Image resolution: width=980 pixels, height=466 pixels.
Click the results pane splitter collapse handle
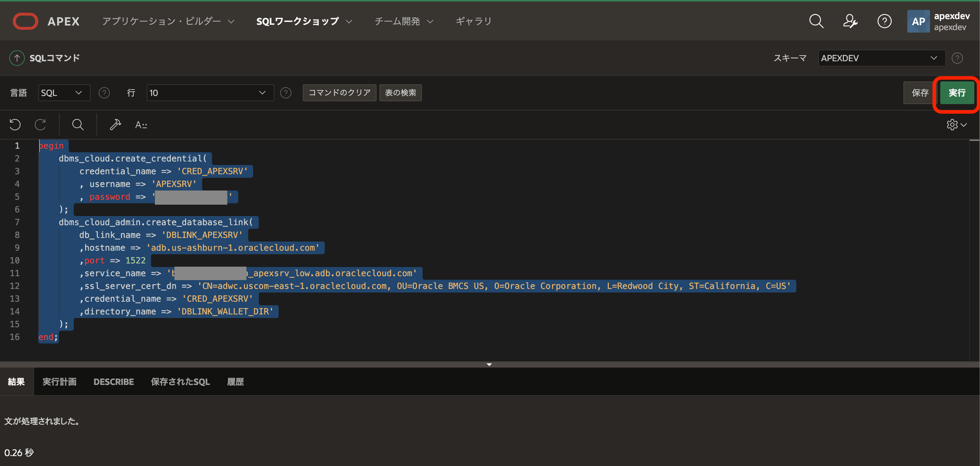tap(489, 364)
